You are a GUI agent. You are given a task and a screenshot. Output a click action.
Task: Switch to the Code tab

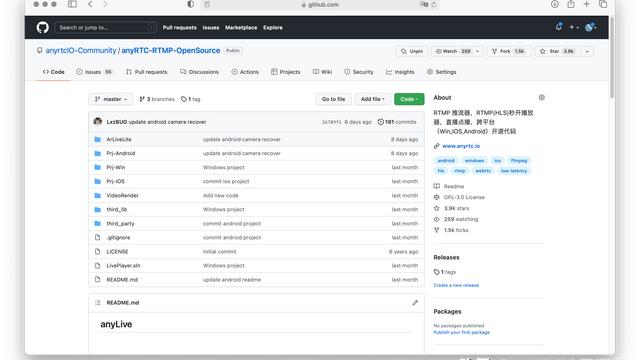(x=53, y=72)
